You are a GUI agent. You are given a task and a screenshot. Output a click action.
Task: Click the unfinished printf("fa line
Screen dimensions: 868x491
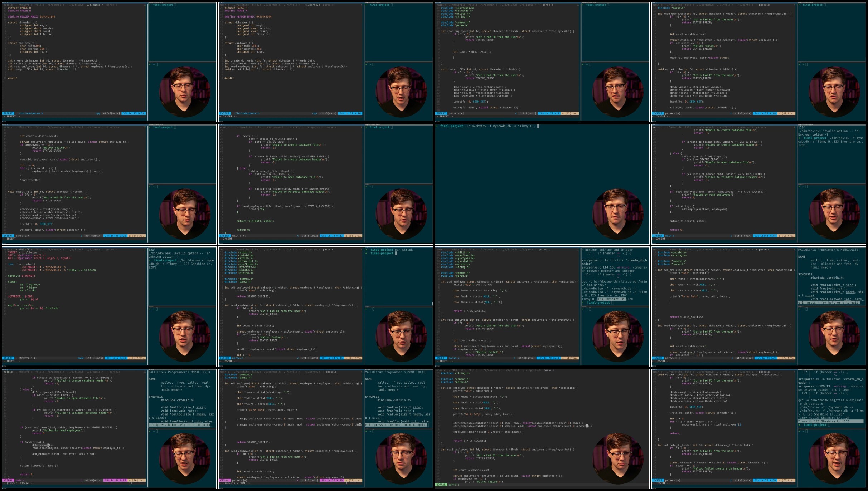tap(256, 209)
